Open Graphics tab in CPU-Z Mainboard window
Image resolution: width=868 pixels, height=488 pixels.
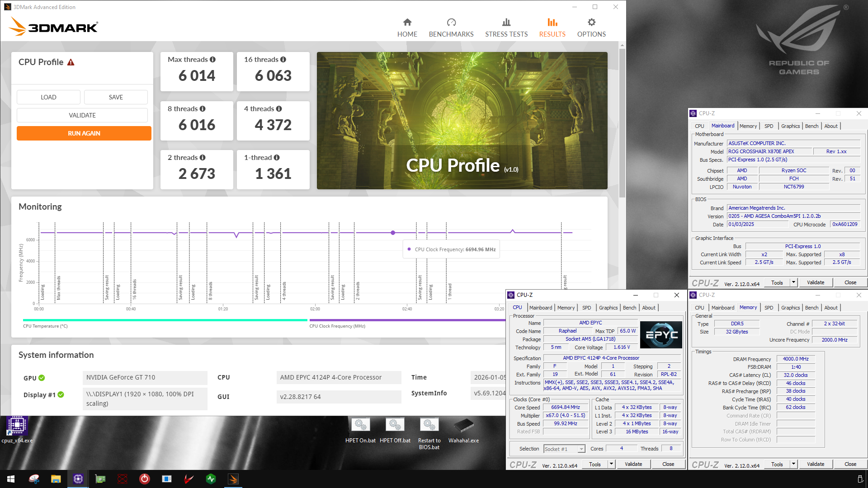click(x=790, y=126)
